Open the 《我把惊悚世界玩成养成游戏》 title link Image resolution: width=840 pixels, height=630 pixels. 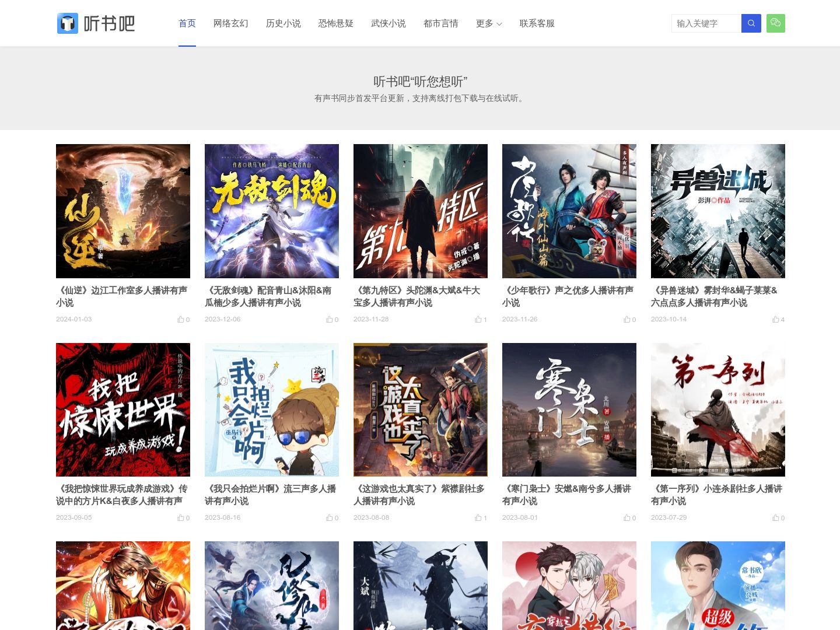pyautogui.click(x=122, y=495)
